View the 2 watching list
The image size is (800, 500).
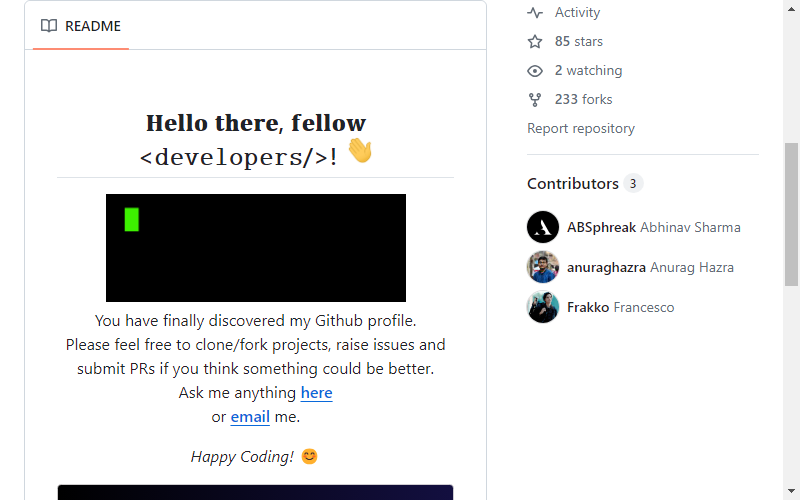coord(588,70)
